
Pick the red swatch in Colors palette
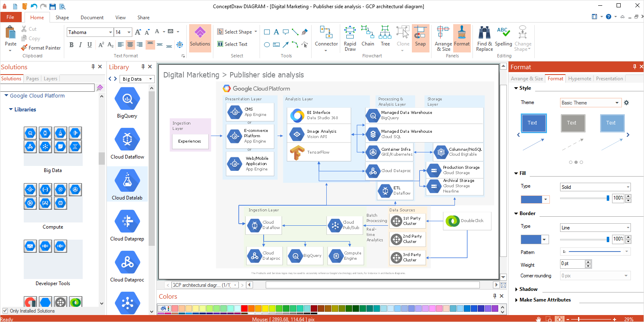click(244, 308)
